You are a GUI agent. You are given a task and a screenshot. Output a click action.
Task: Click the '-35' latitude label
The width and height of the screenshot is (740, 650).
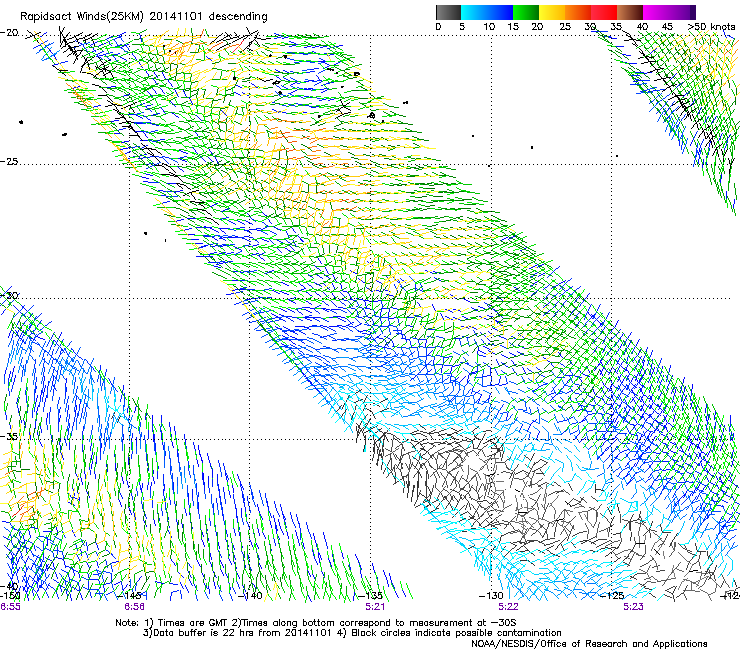pos(9,436)
